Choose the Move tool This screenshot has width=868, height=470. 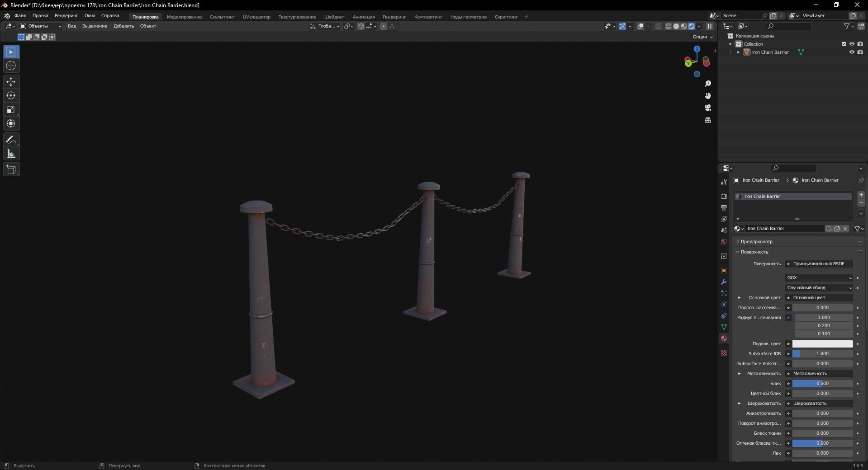click(11, 82)
